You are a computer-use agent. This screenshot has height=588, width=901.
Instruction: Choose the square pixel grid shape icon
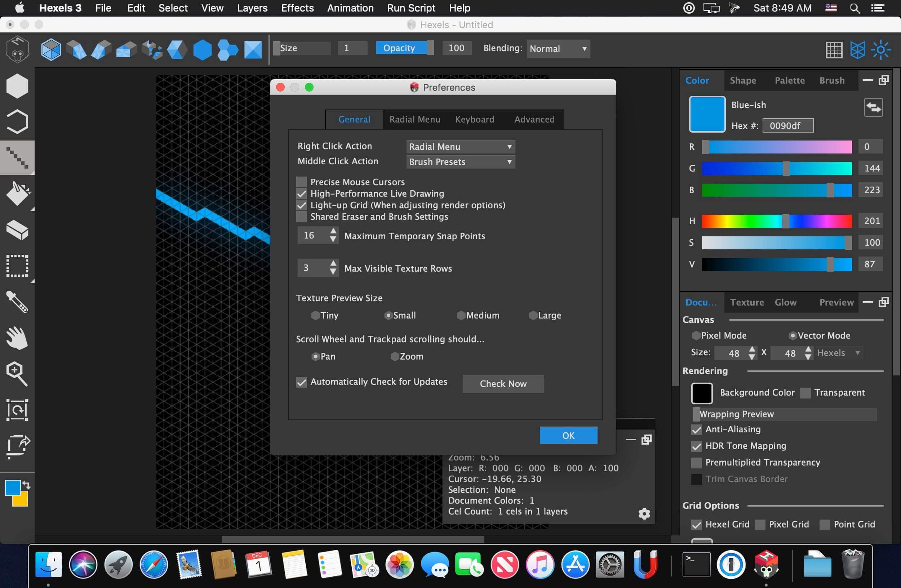tap(253, 49)
